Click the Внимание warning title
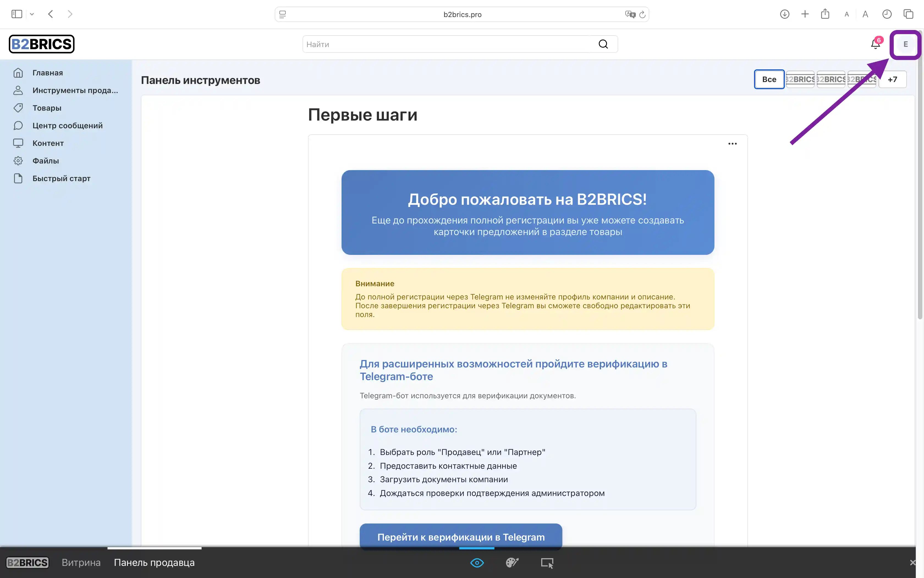924x578 pixels. pyautogui.click(x=375, y=284)
